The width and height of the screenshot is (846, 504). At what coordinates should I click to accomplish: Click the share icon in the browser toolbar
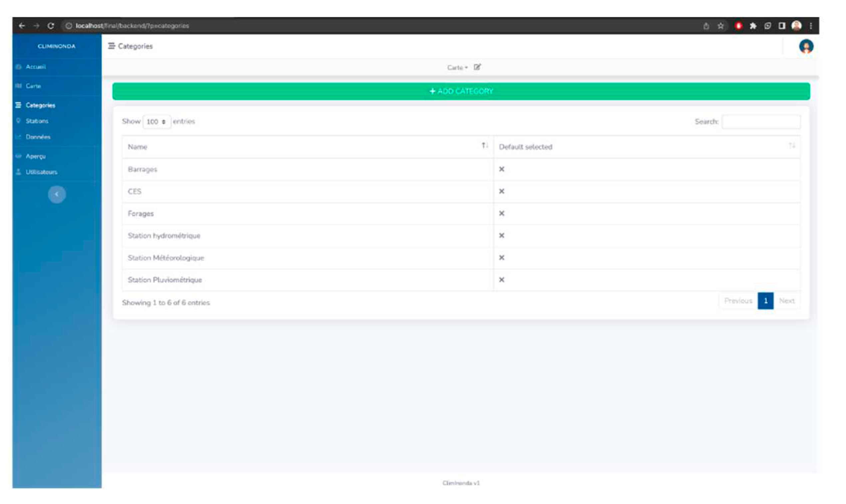coord(706,26)
